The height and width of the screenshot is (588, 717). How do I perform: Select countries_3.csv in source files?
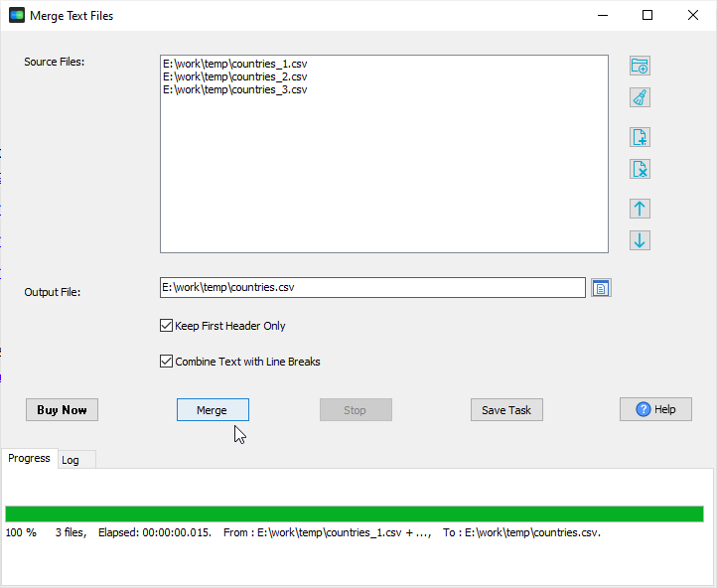click(x=235, y=89)
